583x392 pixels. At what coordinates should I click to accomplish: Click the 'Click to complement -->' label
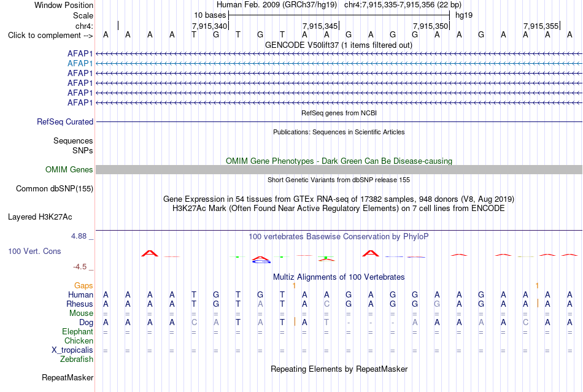[50, 36]
